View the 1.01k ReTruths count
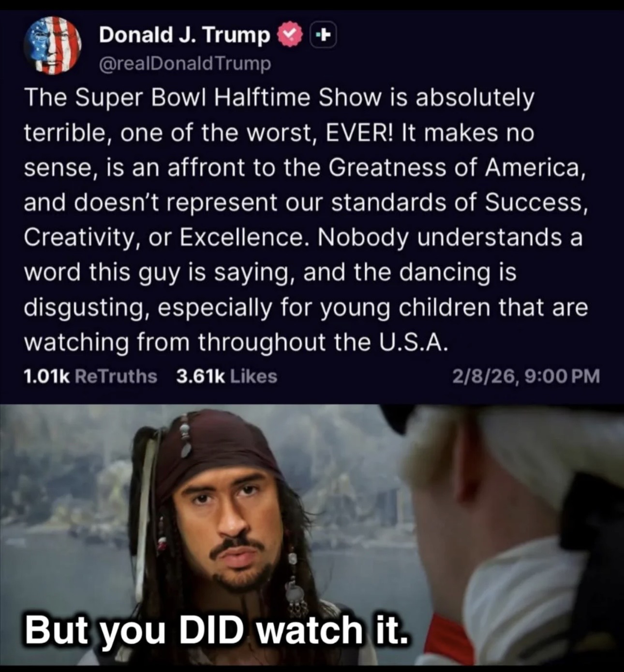 [90, 376]
